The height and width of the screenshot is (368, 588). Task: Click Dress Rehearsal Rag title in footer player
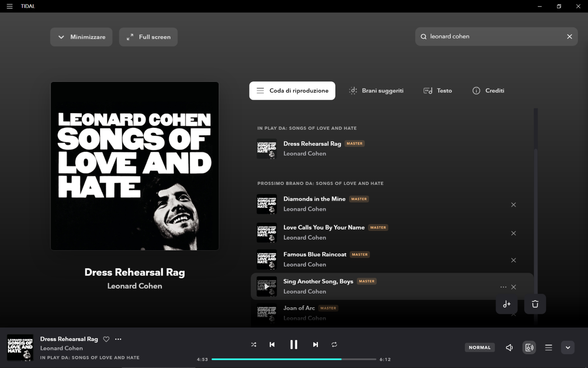(69, 339)
